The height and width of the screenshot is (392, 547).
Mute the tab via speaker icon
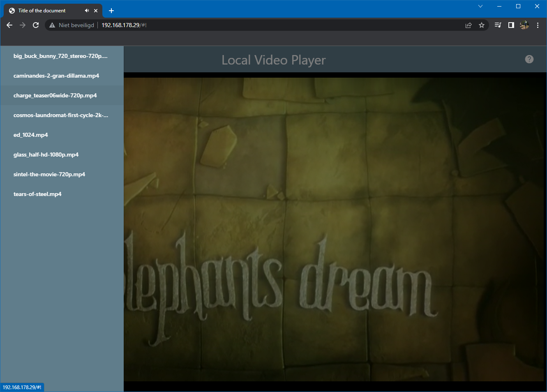[x=87, y=11]
